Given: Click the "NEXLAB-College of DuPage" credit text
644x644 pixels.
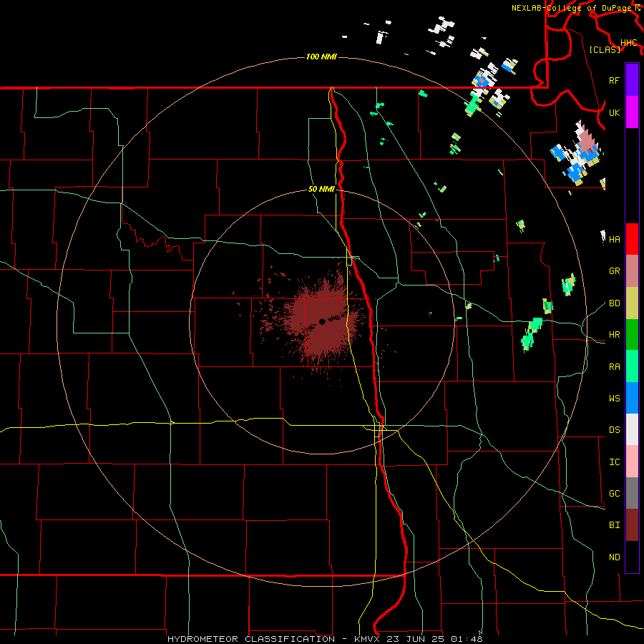Looking at the screenshot, I should [x=571, y=8].
